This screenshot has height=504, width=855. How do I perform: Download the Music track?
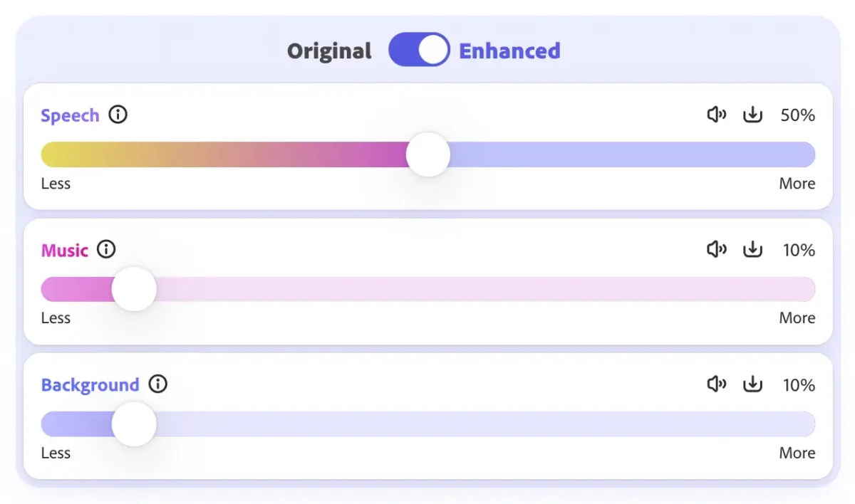pyautogui.click(x=752, y=249)
